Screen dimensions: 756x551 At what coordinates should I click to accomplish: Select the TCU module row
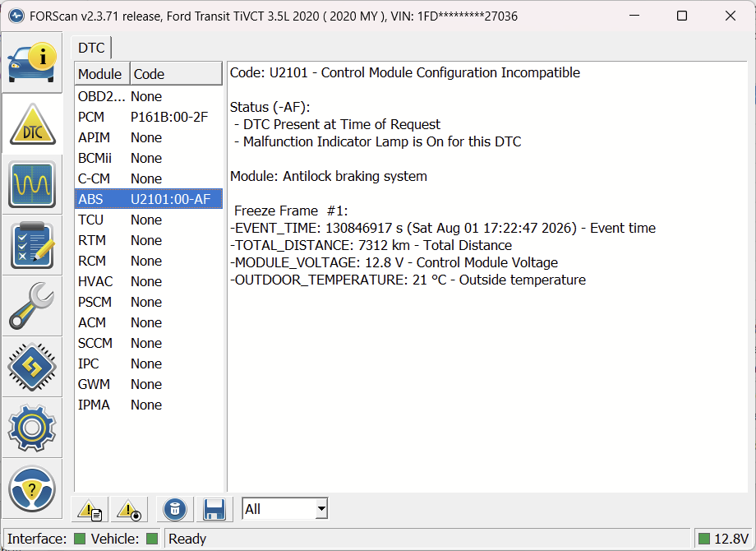[149, 220]
